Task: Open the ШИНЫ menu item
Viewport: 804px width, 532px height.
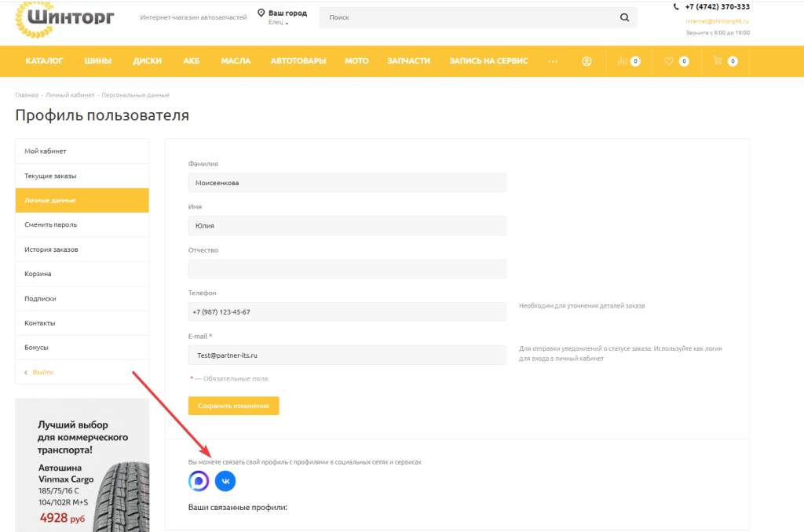Action: [98, 61]
